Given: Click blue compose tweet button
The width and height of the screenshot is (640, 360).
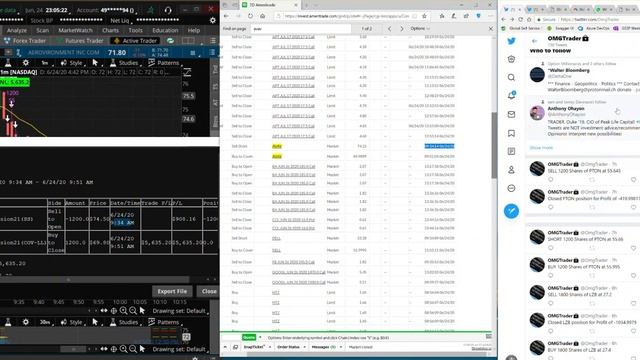Looking at the screenshot, I should tap(511, 211).
